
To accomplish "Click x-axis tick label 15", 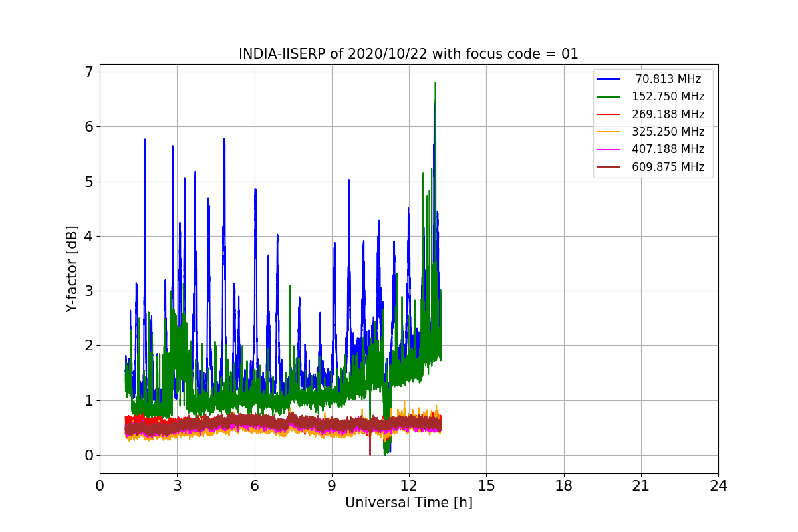I will (486, 486).
